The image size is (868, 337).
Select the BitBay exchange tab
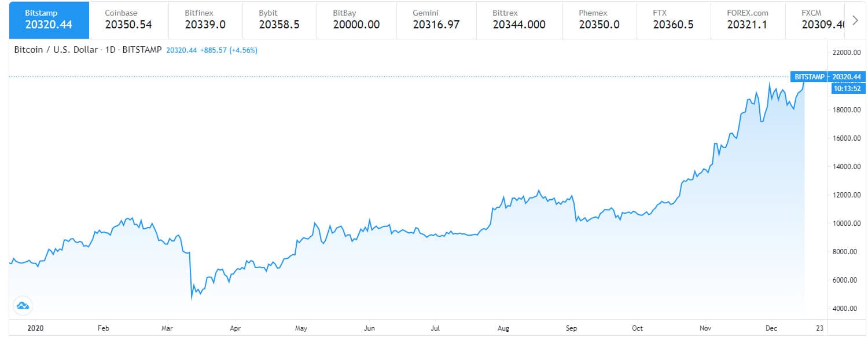(x=357, y=20)
